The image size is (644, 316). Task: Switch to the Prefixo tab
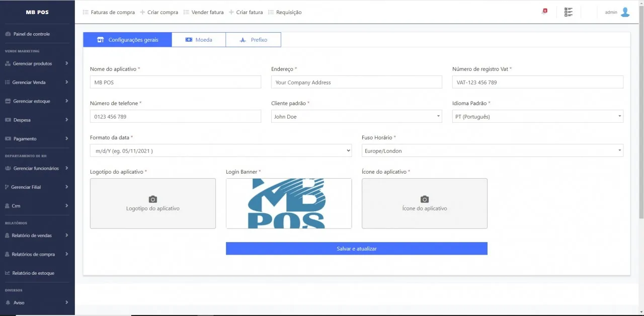point(254,40)
